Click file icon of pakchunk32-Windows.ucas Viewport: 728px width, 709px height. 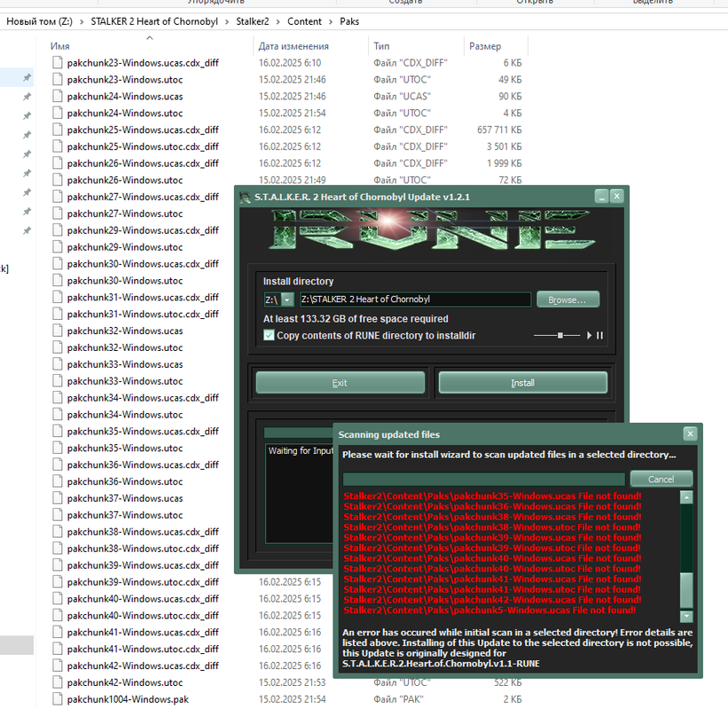click(58, 331)
